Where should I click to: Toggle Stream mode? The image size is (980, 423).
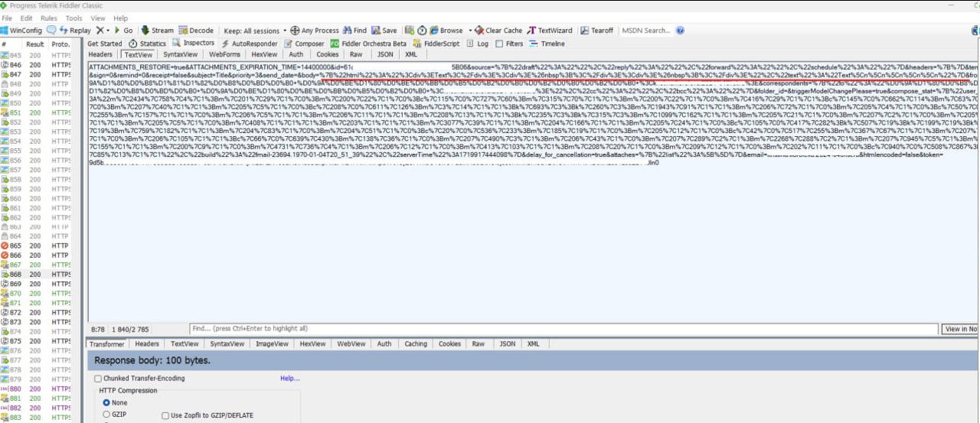(156, 31)
